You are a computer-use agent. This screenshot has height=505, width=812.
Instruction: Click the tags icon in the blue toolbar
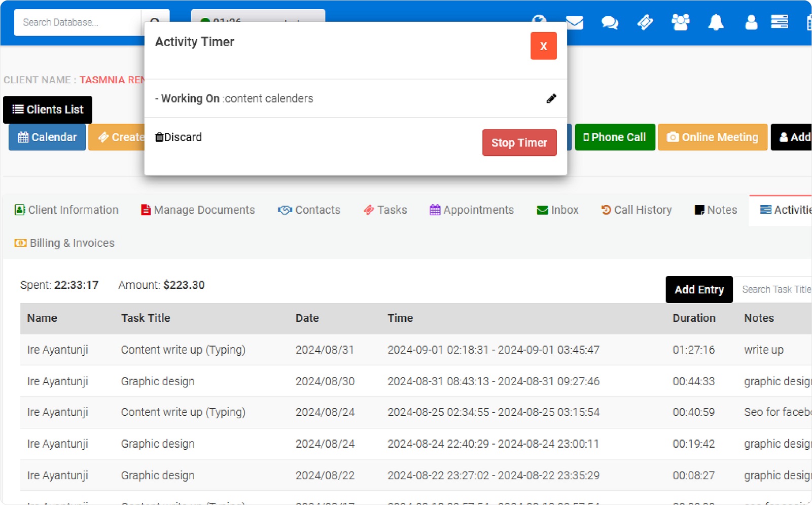(645, 22)
